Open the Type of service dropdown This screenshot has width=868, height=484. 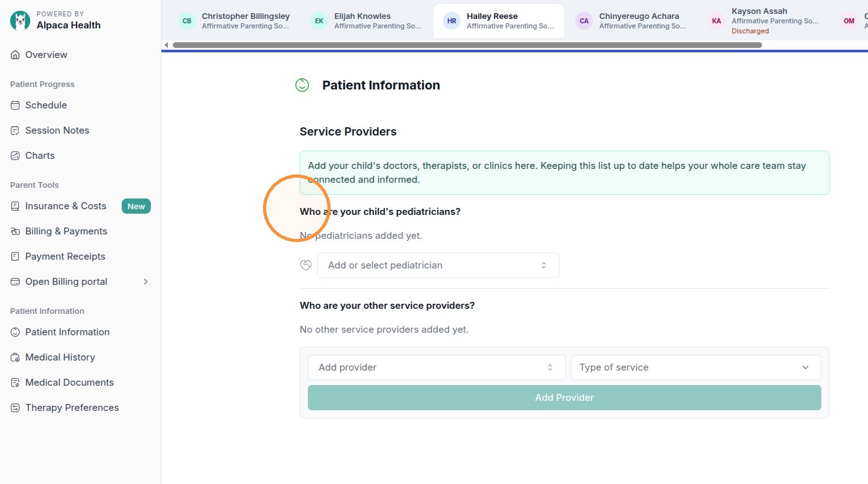pyautogui.click(x=696, y=367)
